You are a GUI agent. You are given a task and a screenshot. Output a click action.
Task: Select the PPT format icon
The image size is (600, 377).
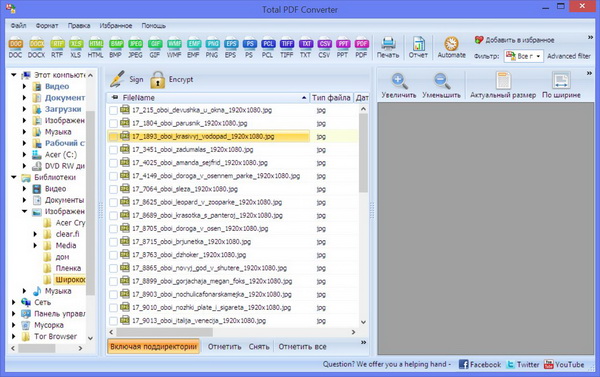pos(343,48)
